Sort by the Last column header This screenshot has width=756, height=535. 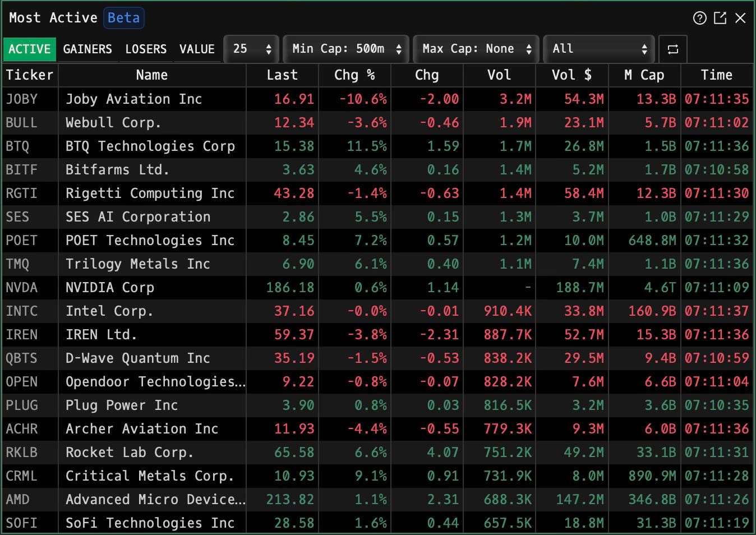282,75
